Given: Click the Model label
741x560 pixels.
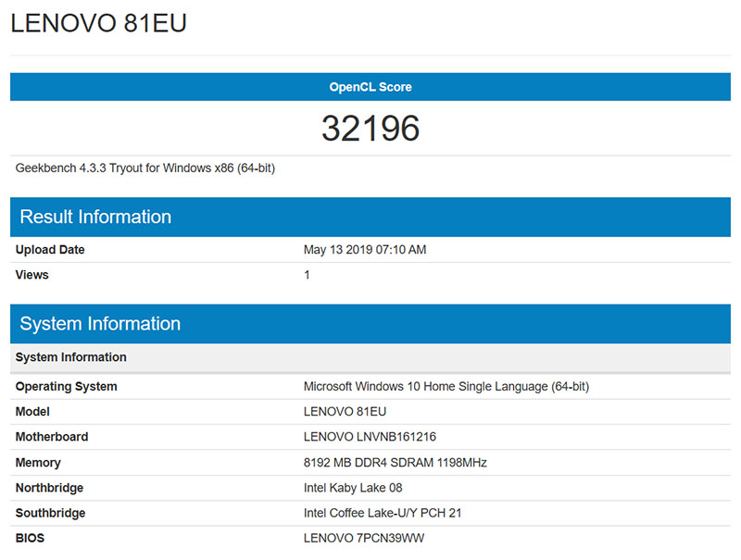Looking at the screenshot, I should [32, 412].
